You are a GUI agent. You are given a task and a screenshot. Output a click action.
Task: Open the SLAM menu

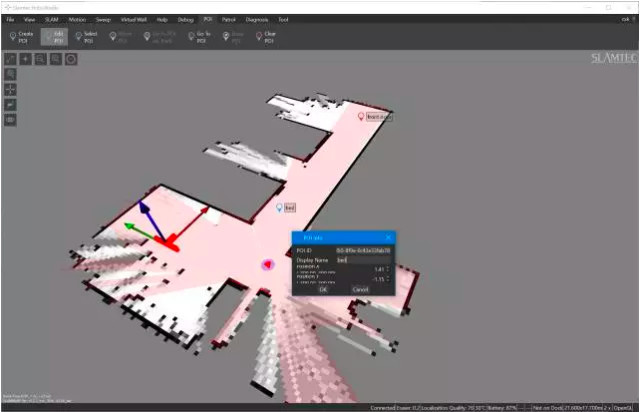pyautogui.click(x=52, y=19)
